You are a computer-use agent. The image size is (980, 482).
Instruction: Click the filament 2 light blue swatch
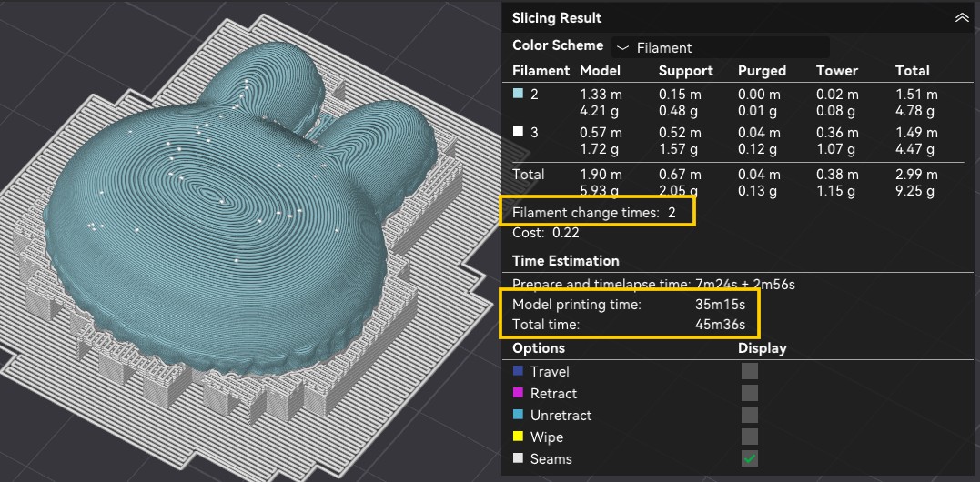pos(518,94)
